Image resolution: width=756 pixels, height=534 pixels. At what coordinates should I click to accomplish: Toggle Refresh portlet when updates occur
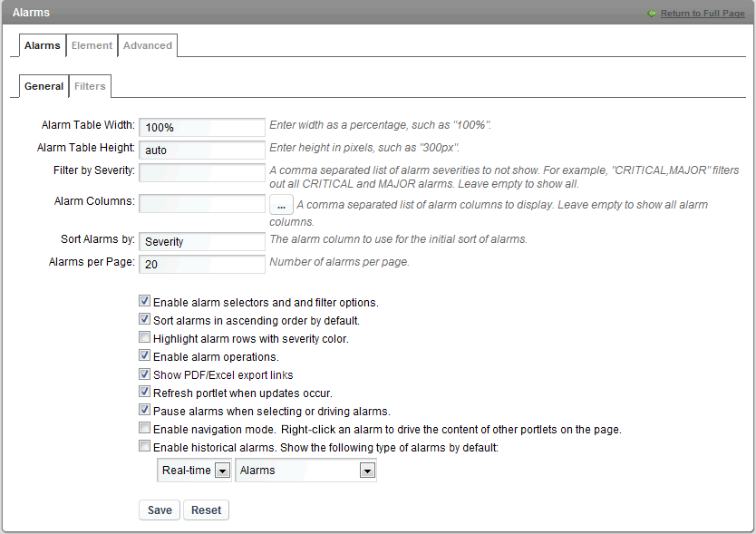(145, 392)
